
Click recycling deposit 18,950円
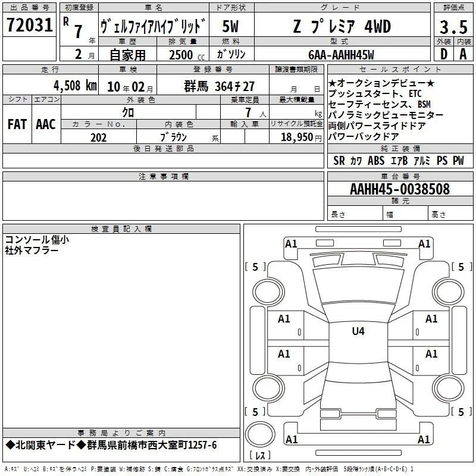click(301, 137)
